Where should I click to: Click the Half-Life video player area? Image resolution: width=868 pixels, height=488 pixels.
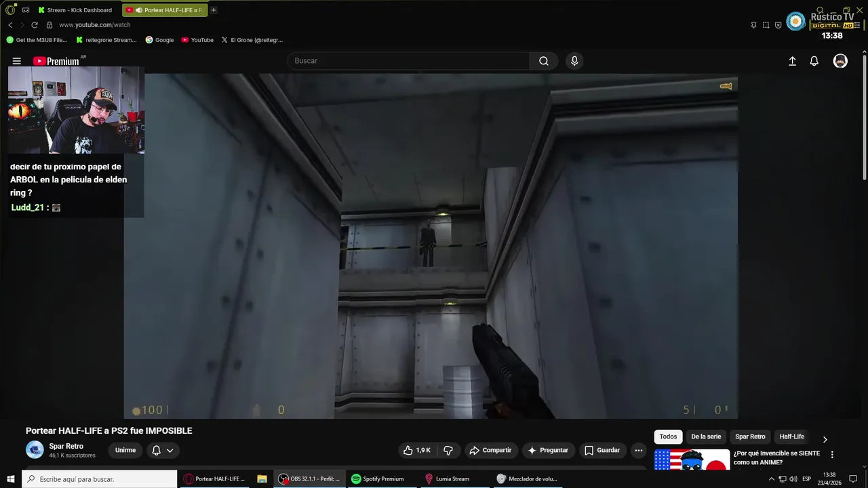(431, 246)
